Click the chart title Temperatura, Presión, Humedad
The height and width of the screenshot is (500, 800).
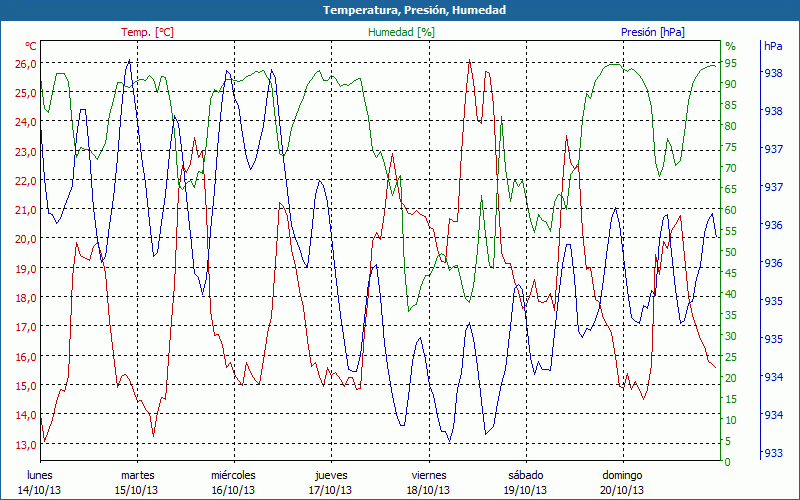point(400,10)
